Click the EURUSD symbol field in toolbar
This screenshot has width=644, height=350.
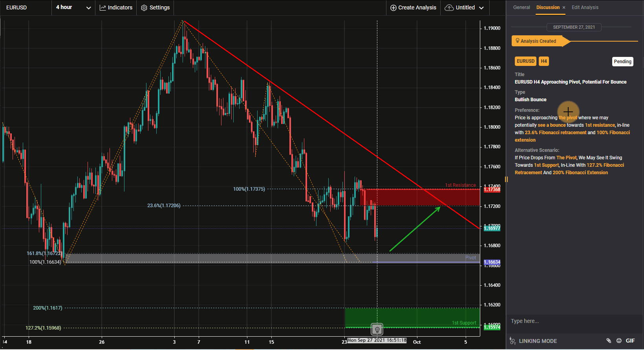pyautogui.click(x=26, y=7)
